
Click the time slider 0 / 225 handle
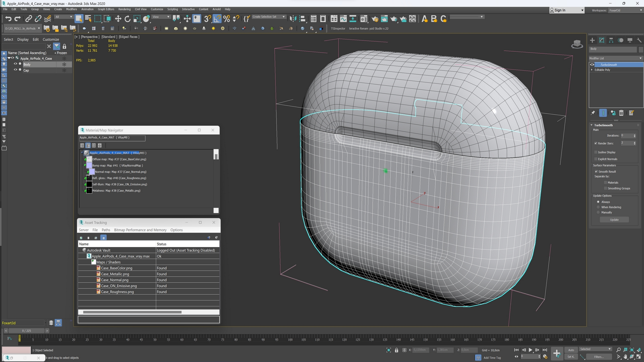(x=26, y=331)
